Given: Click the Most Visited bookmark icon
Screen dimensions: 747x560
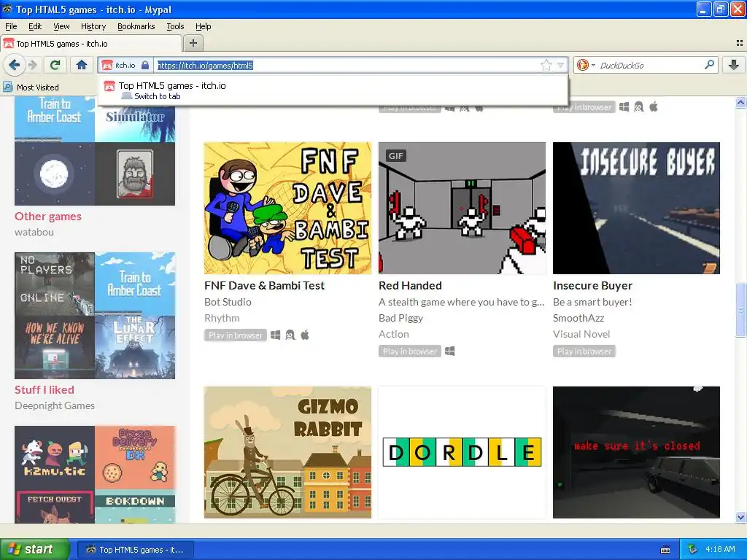Looking at the screenshot, I should [x=7, y=87].
